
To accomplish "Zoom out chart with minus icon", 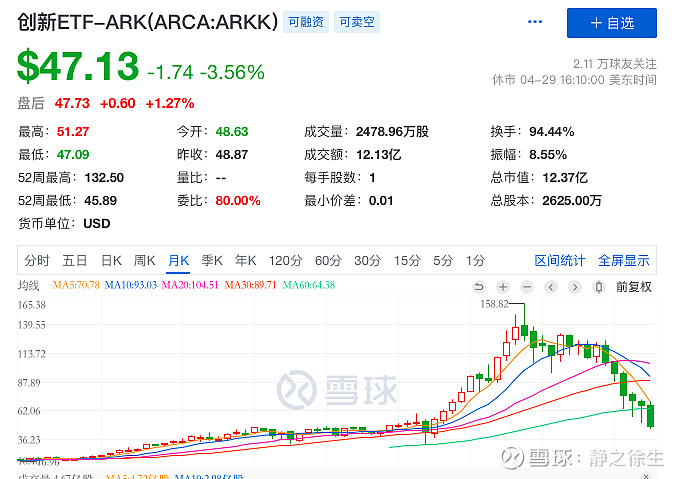I will [527, 287].
